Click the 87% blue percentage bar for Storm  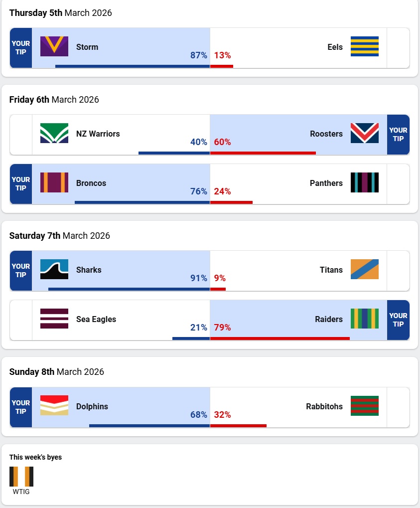(132, 66)
